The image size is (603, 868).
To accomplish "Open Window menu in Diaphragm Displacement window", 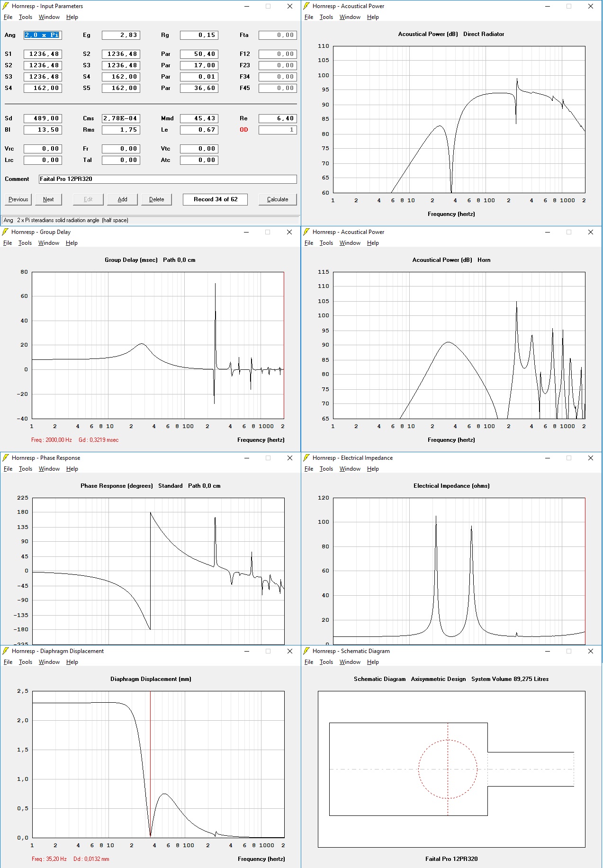I will pos(49,662).
